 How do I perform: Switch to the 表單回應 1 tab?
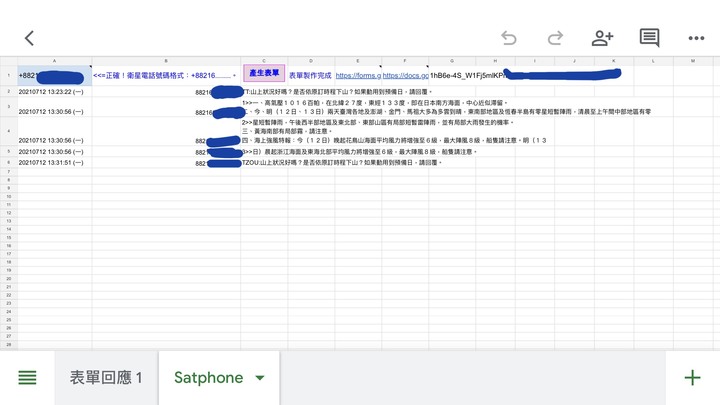(x=106, y=378)
